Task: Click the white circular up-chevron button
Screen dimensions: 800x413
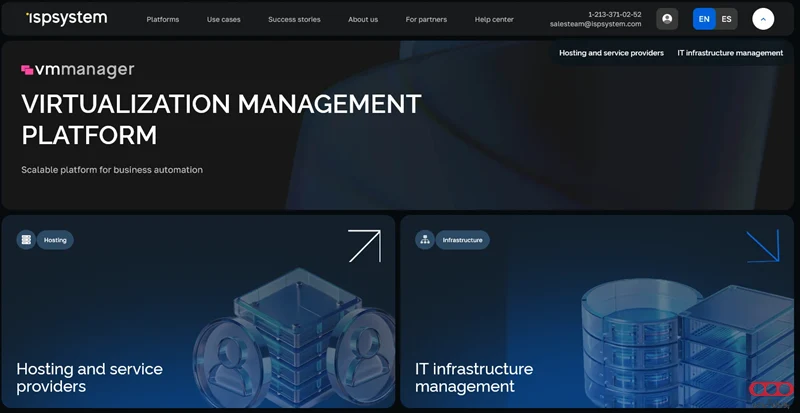Action: pos(763,19)
